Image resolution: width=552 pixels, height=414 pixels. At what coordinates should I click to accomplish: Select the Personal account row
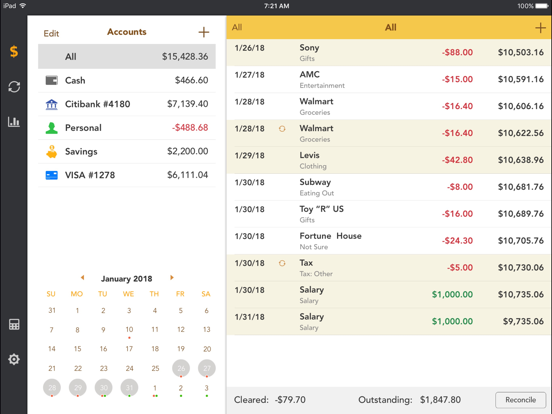[127, 128]
